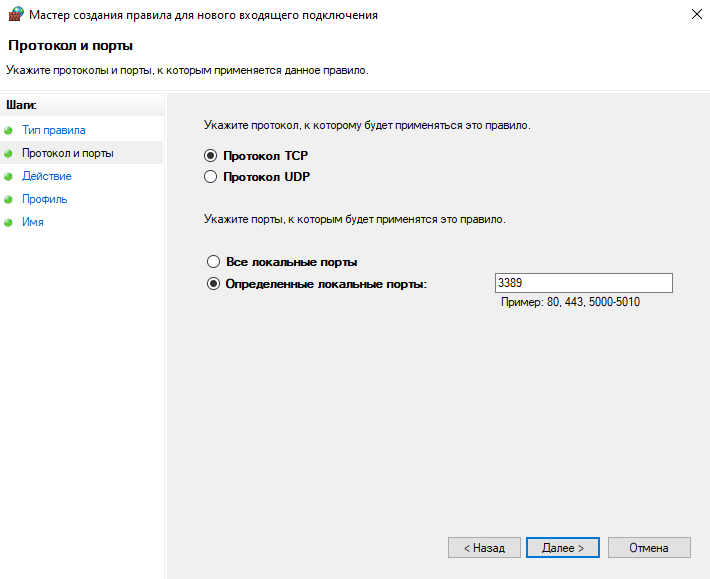
Task: Open the Профиль step in sidebar
Action: (44, 199)
